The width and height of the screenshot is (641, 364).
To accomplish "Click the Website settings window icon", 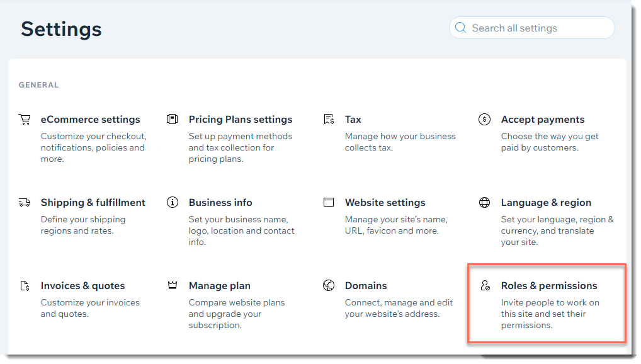I will coord(329,202).
